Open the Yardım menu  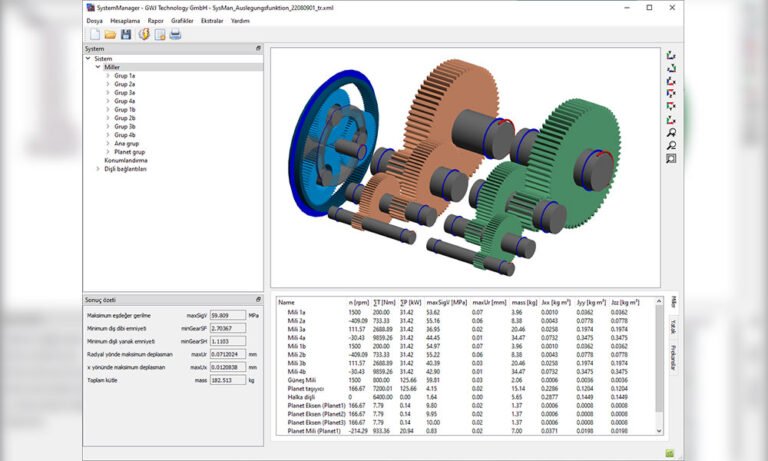click(240, 21)
